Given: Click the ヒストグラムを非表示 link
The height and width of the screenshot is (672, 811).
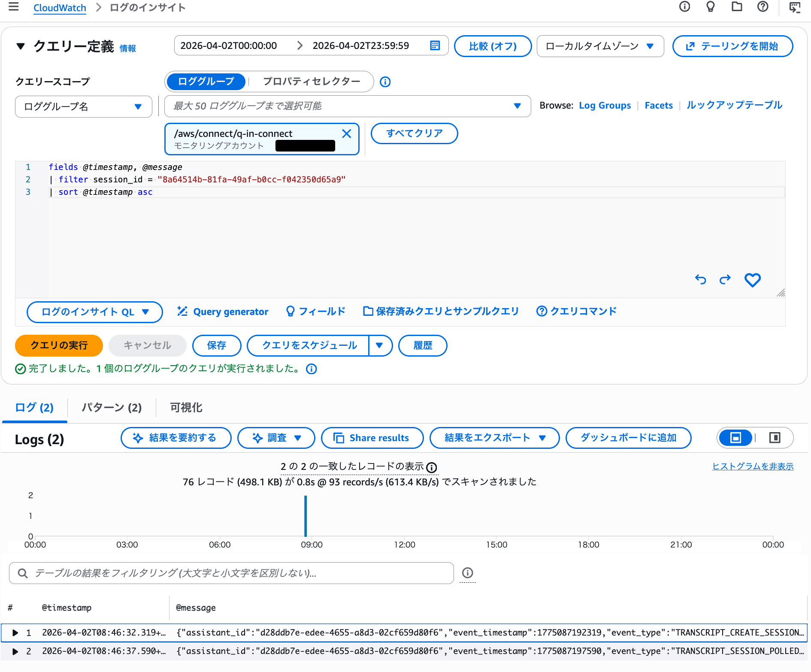Looking at the screenshot, I should [753, 466].
